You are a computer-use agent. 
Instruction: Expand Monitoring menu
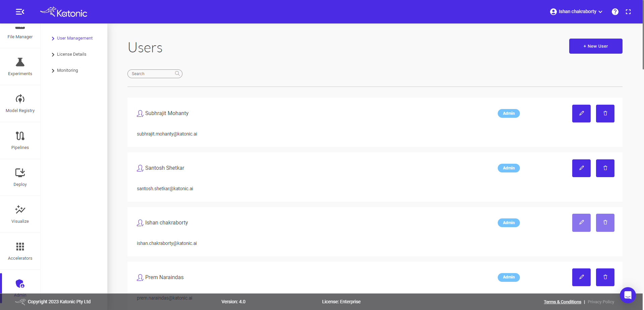click(65, 70)
